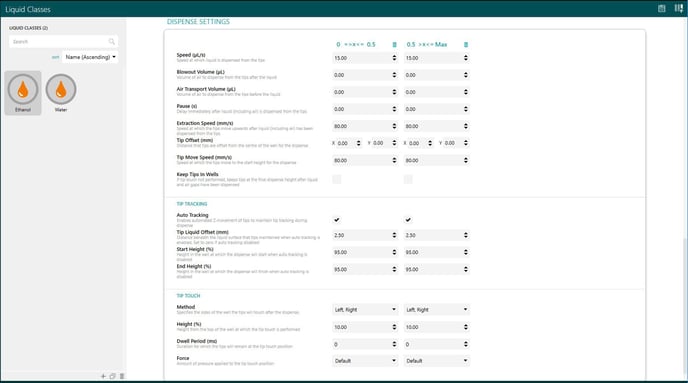Adjust End Height stepper for first range

click(x=394, y=269)
